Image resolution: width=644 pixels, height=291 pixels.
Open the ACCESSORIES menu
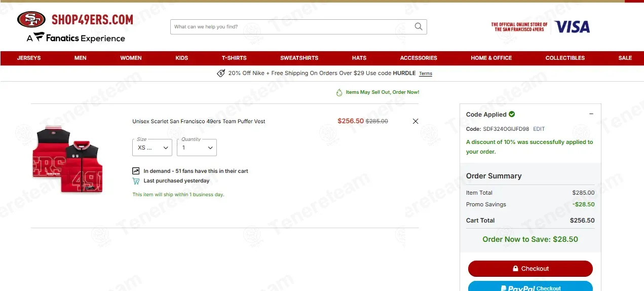click(419, 58)
